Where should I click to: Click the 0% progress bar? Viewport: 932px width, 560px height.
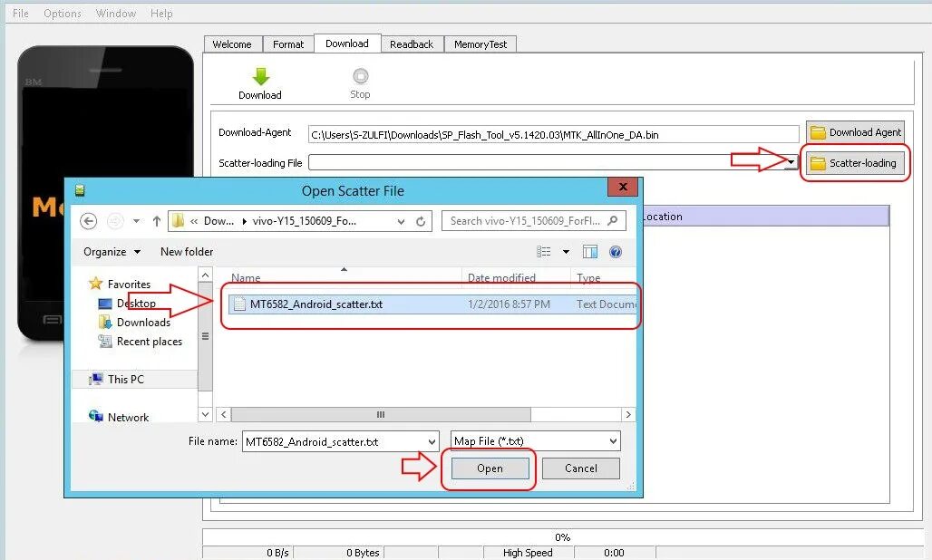click(562, 536)
